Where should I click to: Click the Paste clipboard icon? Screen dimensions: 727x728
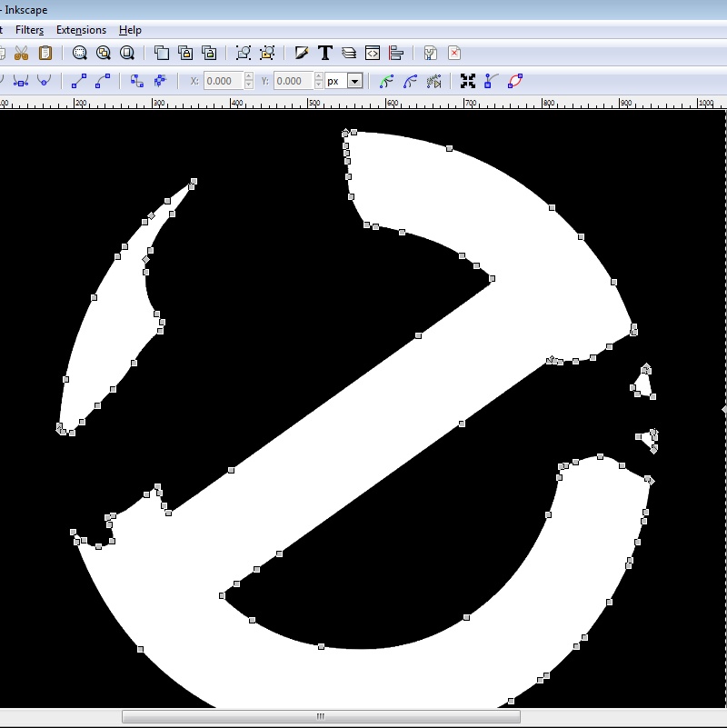45,53
